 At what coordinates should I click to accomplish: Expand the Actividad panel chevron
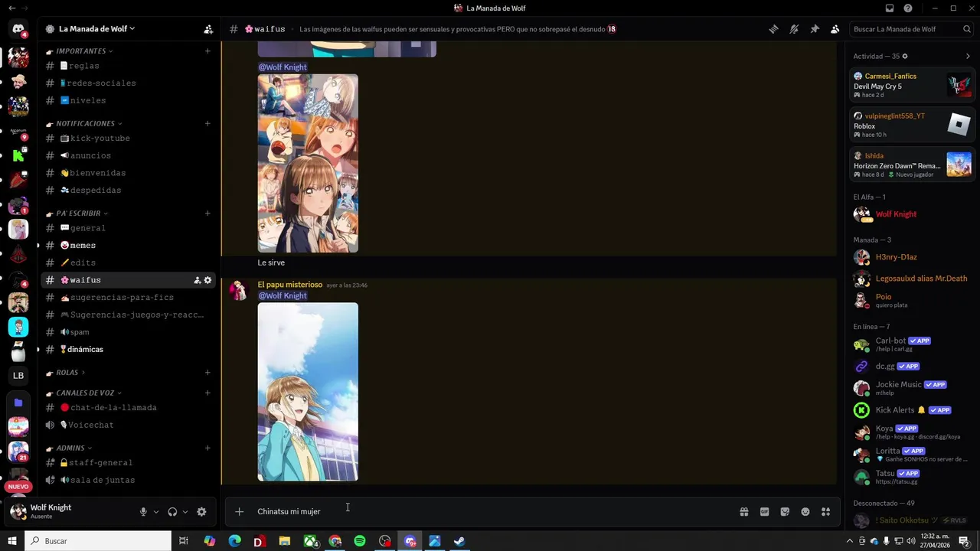coord(968,57)
